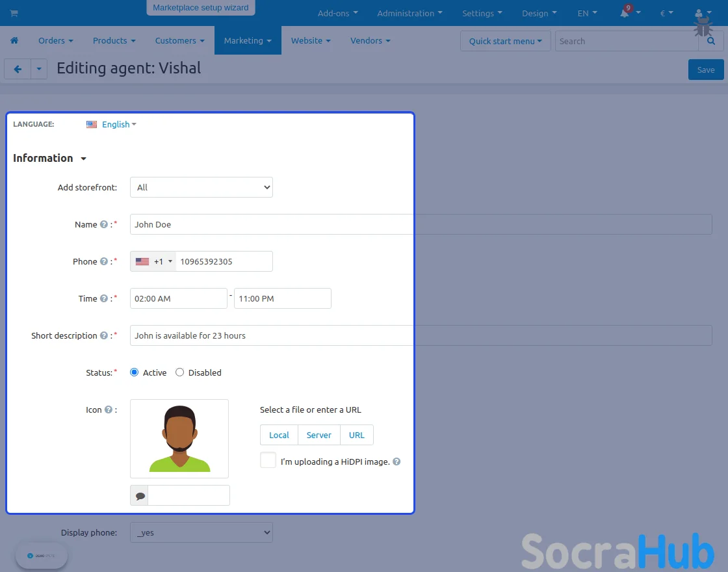Open demo store widget at bottom left
Screen dimensions: 728x572
click(x=42, y=556)
